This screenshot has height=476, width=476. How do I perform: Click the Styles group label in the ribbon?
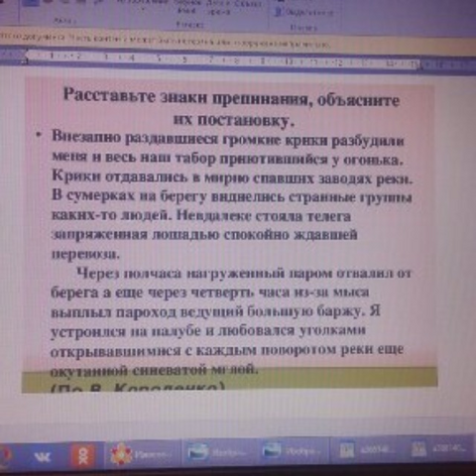coord(189,25)
